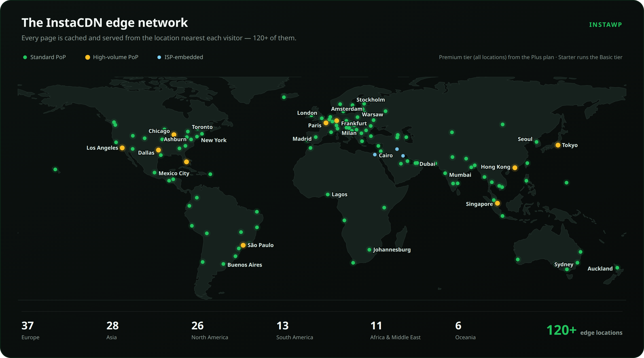The height and width of the screenshot is (358, 644).
Task: Select the Tokyo high-volume PoP dot
Action: click(x=558, y=145)
